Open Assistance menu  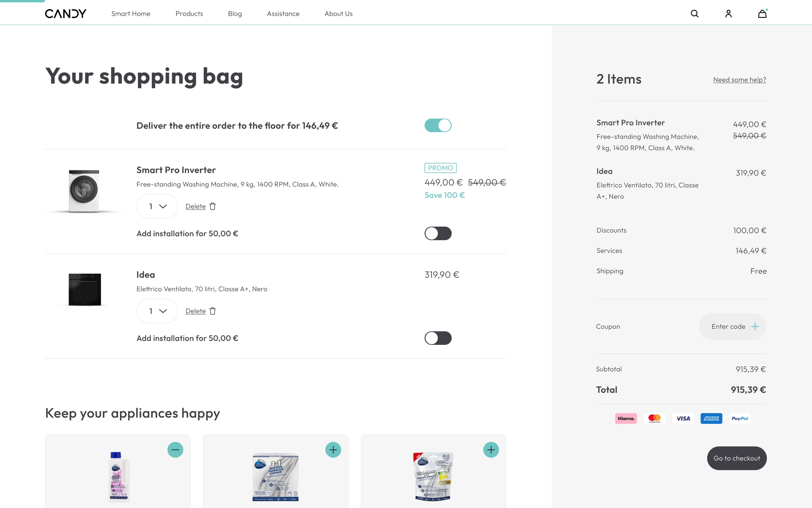(x=283, y=14)
